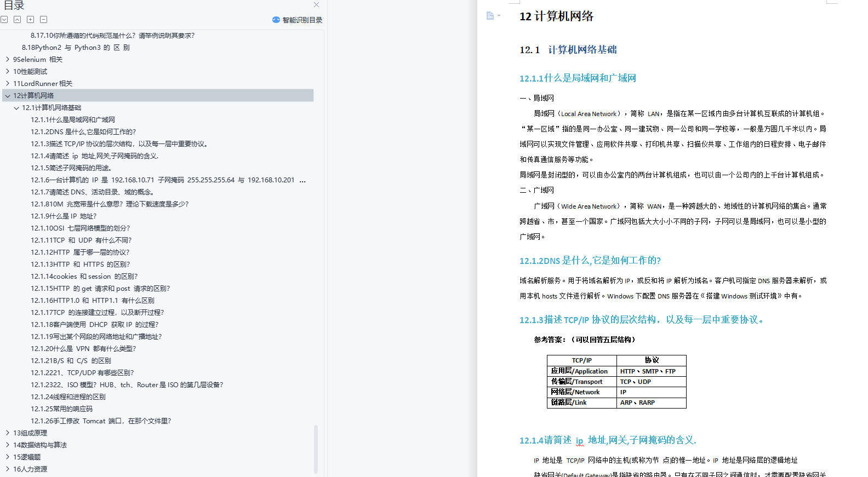Jump to 12.1.19 网络地址和广播地址 entry
This screenshot has width=868, height=477.
pyautogui.click(x=96, y=336)
